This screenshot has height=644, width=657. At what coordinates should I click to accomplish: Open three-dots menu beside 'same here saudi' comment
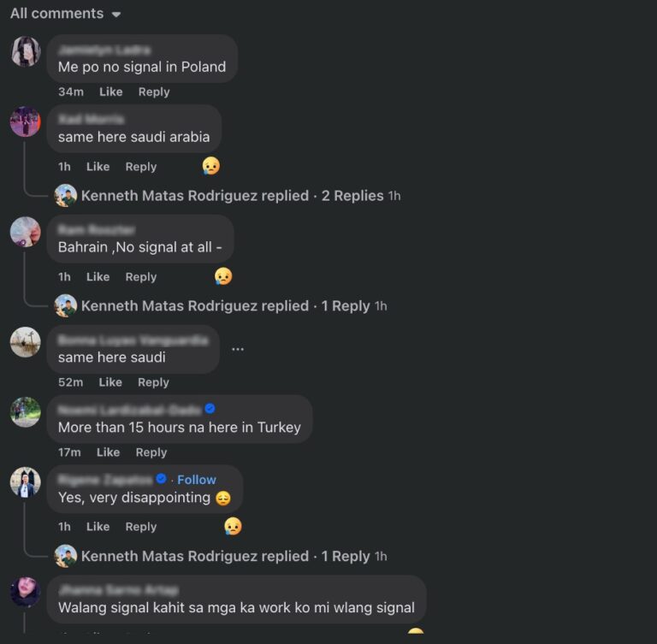pyautogui.click(x=238, y=349)
